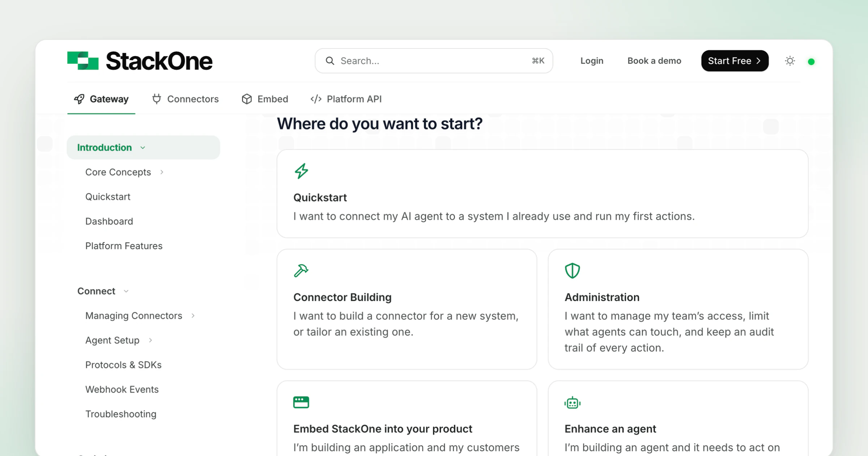Open Protocols & SDKs page
The width and height of the screenshot is (868, 456).
click(x=123, y=365)
